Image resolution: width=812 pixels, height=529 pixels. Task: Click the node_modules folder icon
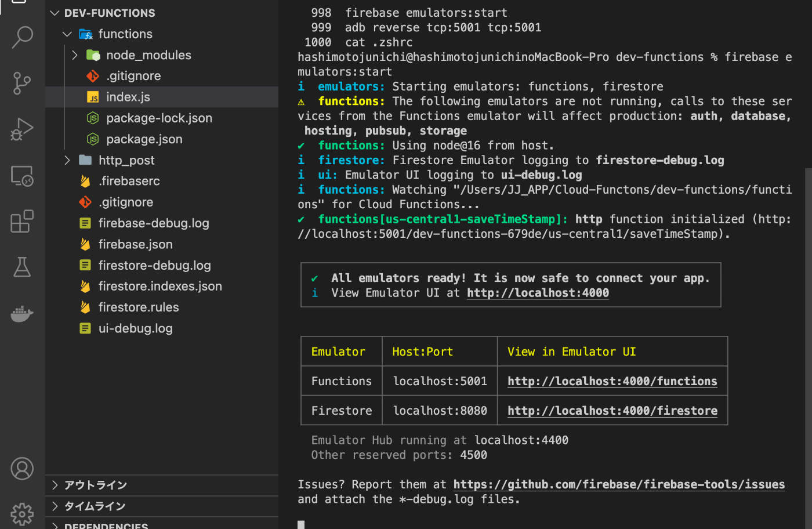coord(93,55)
